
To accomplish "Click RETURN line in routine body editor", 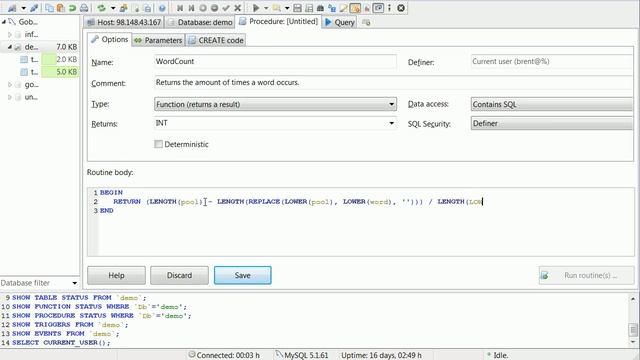I will pyautogui.click(x=298, y=202).
